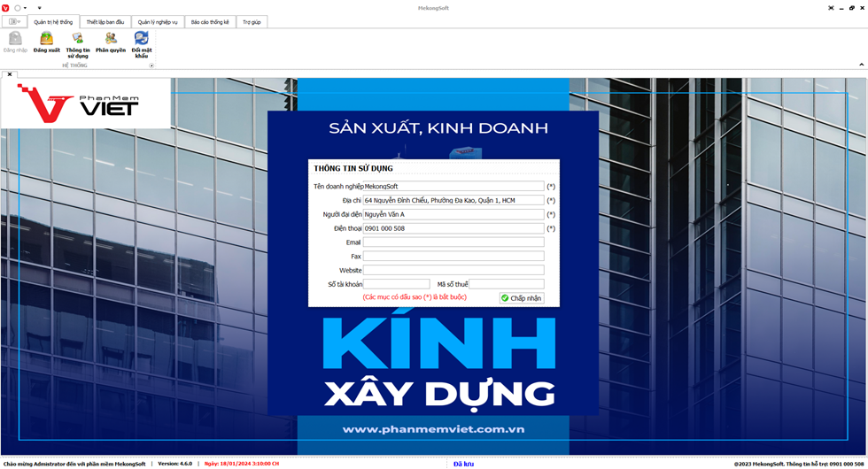Click the Chào mừng Administrator status message
868x469 pixels.
tap(74, 464)
